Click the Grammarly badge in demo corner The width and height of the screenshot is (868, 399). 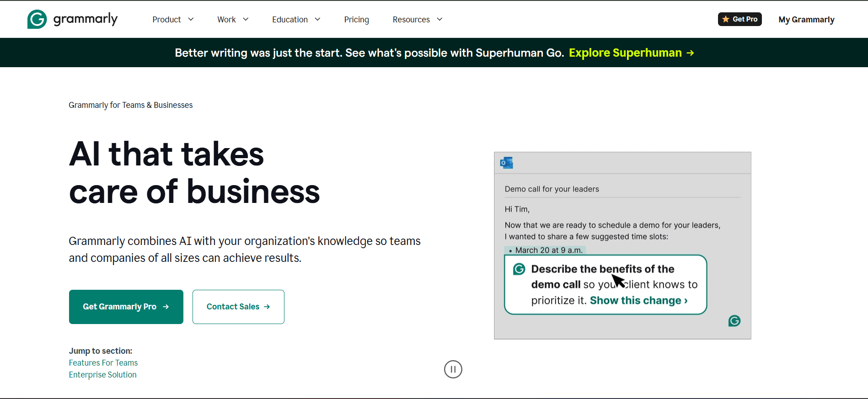[x=734, y=321]
